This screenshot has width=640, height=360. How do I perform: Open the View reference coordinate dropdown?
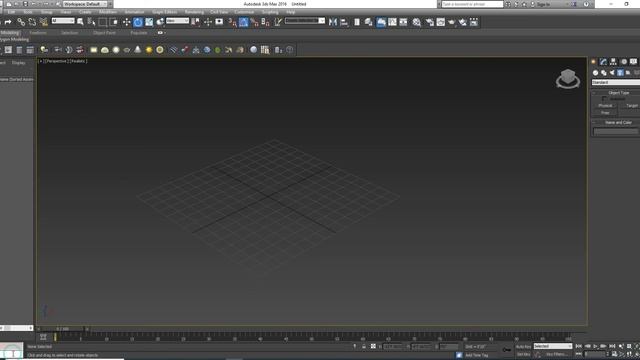point(178,20)
